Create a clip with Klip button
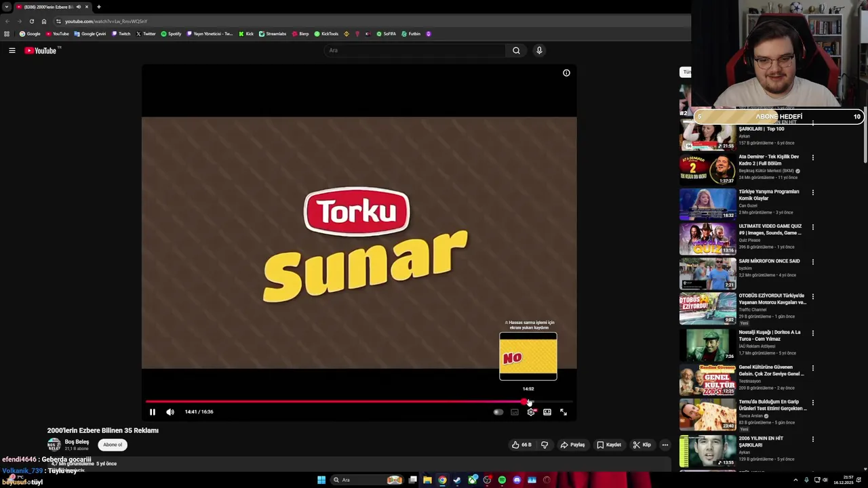This screenshot has width=868, height=488. pos(642,445)
